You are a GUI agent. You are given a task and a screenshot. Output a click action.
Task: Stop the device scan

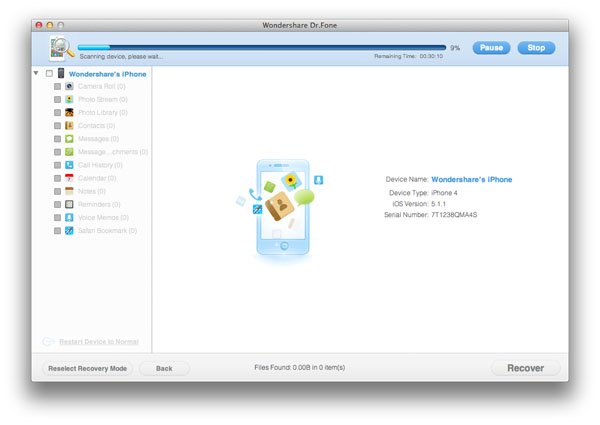pos(536,48)
